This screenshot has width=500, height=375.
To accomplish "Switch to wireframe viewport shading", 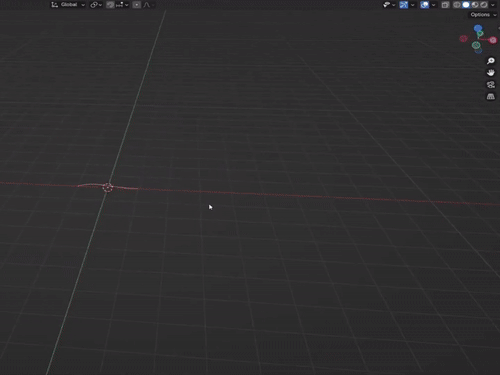I will [457, 5].
